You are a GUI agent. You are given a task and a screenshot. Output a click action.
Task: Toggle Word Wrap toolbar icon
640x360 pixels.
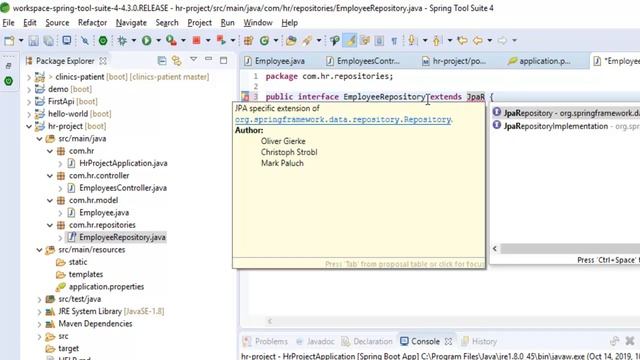click(x=365, y=40)
